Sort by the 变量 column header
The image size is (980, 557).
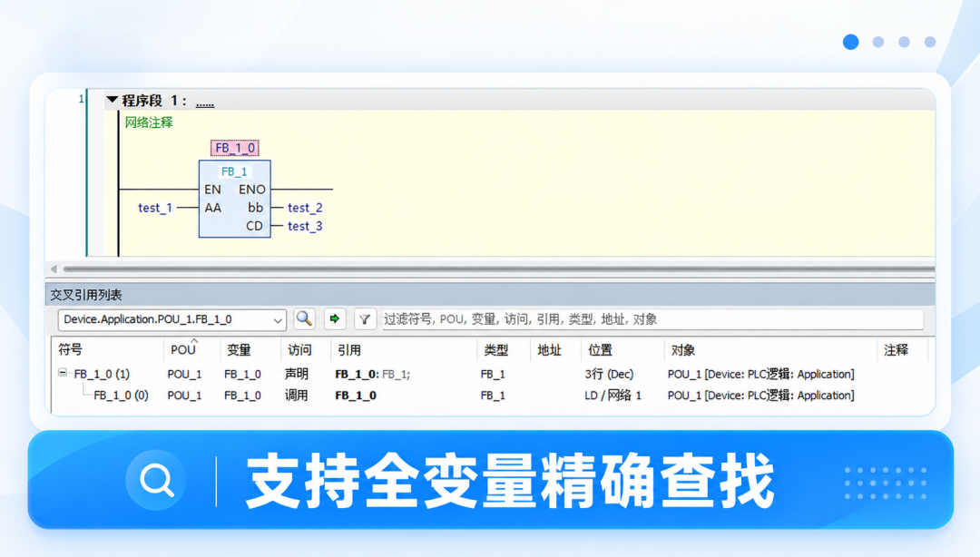point(239,350)
